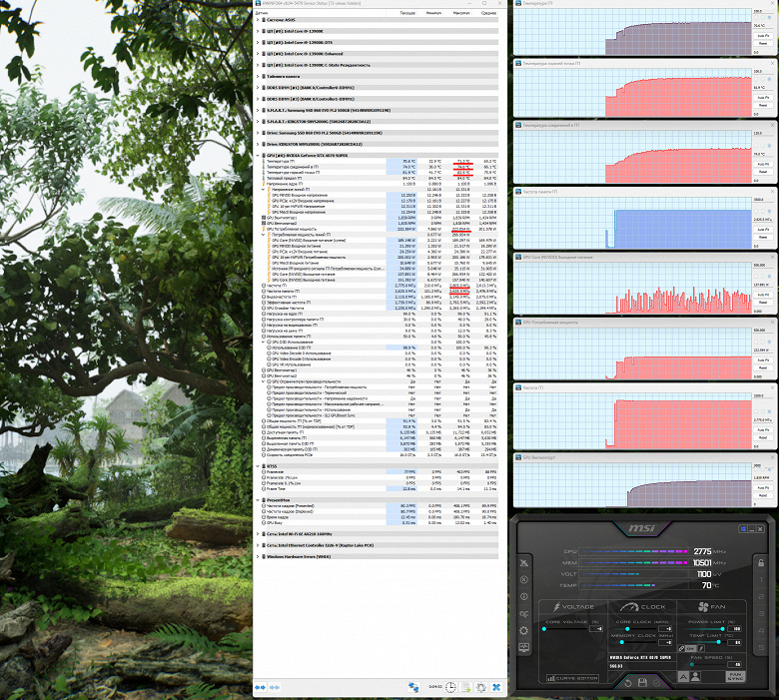Open the HWiNFO remote network computers icon
779x700 pixels.
point(413,687)
